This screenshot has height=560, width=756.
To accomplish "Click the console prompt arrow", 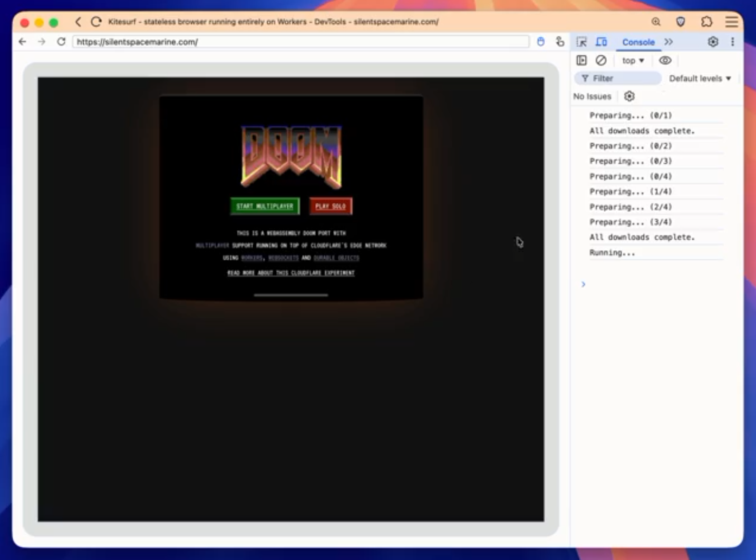I will tap(583, 284).
